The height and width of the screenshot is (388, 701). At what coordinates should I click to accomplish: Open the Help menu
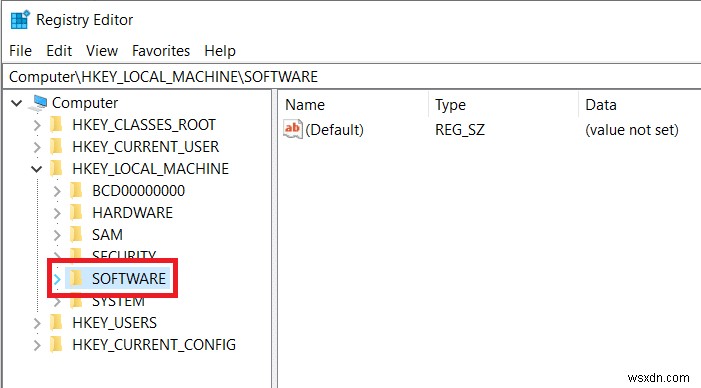pyautogui.click(x=220, y=51)
